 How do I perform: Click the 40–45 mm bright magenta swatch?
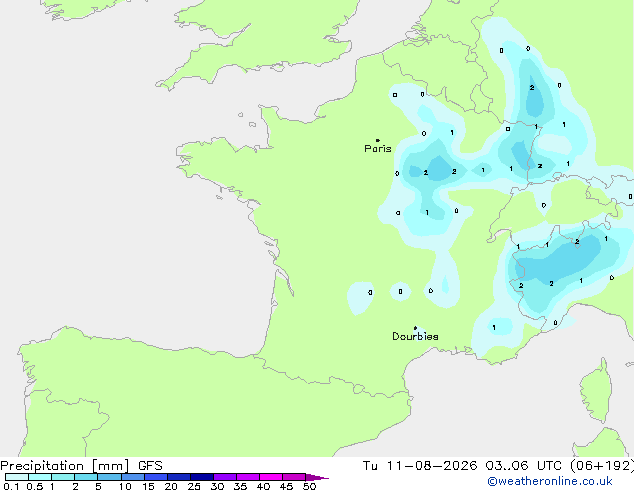271,477
